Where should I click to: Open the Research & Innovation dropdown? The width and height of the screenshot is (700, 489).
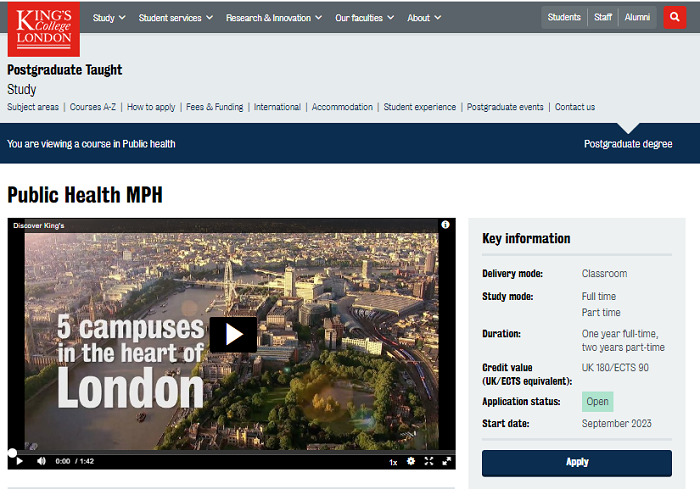tap(274, 17)
